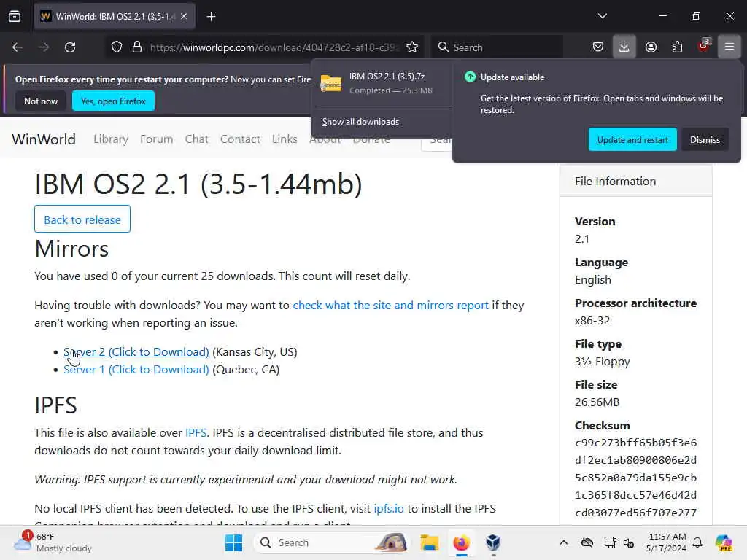Open a new browser tab
Image resolution: width=747 pixels, height=560 pixels.
(211, 17)
